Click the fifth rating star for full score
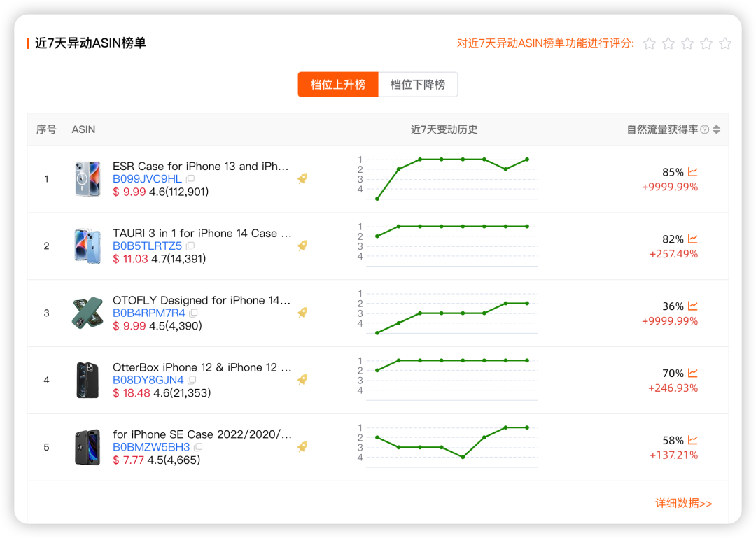Image resolution: width=756 pixels, height=538 pixels. click(724, 43)
